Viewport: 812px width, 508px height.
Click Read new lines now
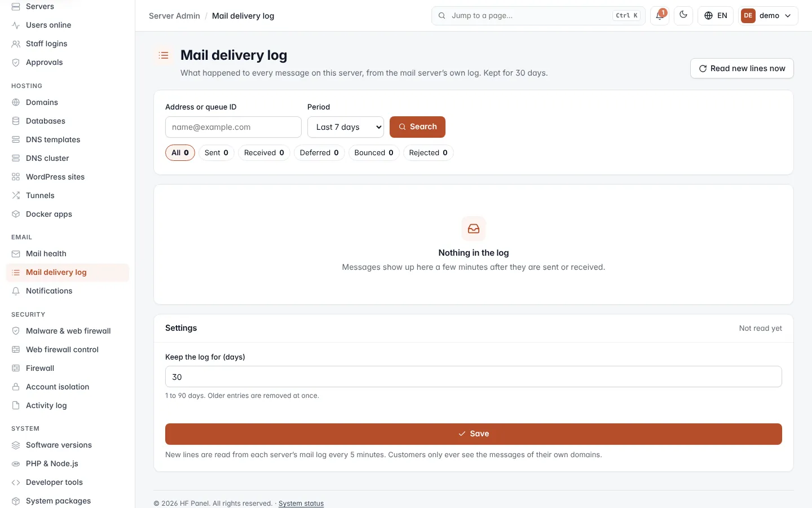pyautogui.click(x=742, y=68)
